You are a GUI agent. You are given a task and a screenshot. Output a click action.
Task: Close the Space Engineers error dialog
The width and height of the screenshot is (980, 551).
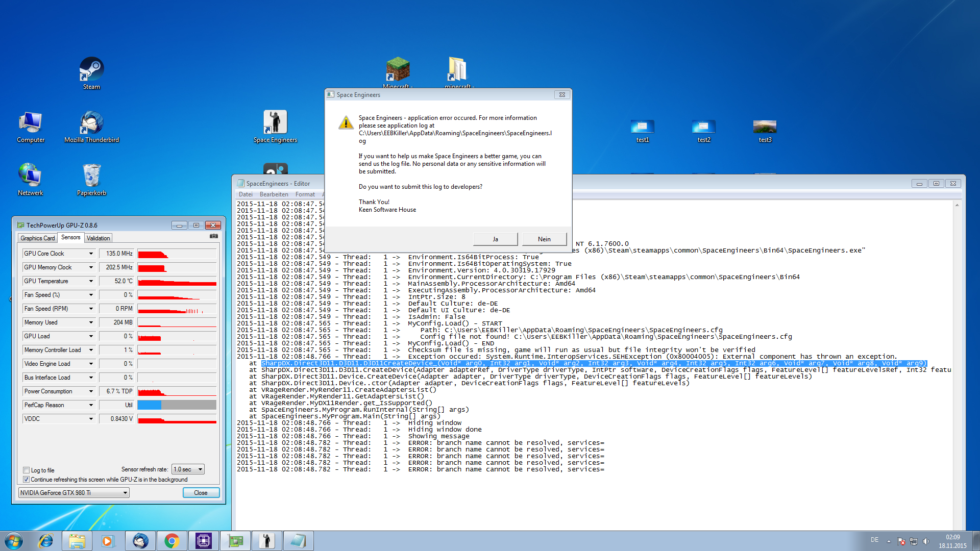pyautogui.click(x=562, y=95)
